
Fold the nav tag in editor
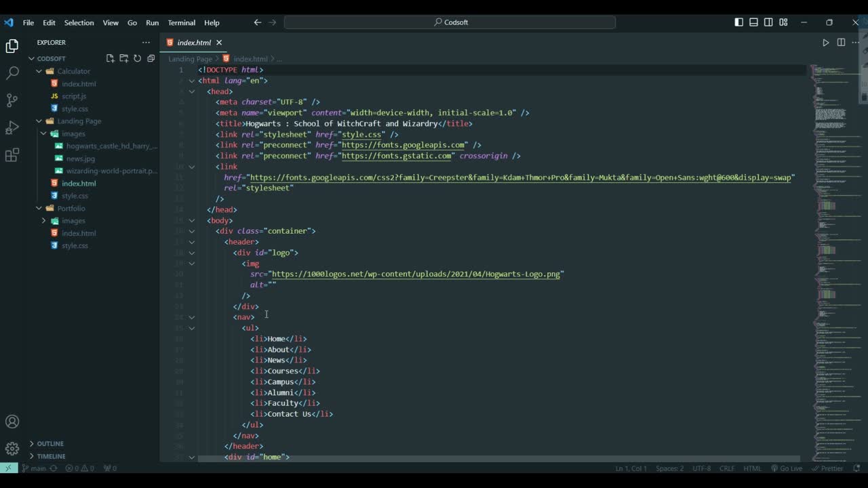coord(191,317)
